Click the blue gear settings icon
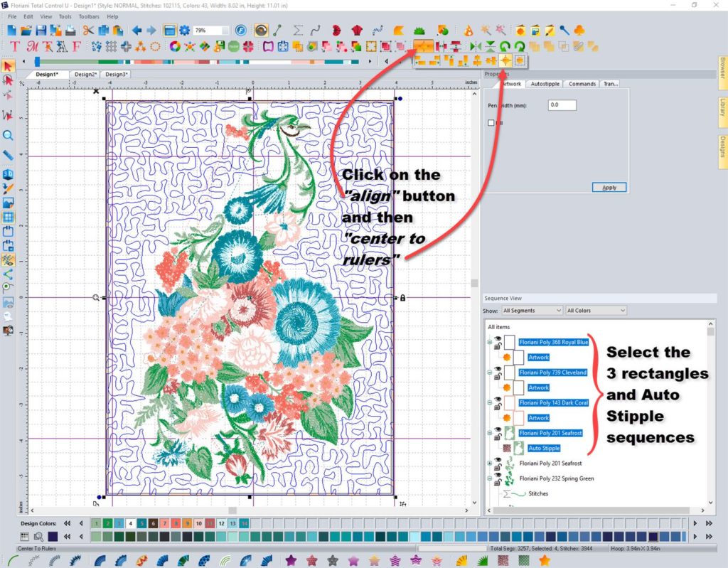 185,31
